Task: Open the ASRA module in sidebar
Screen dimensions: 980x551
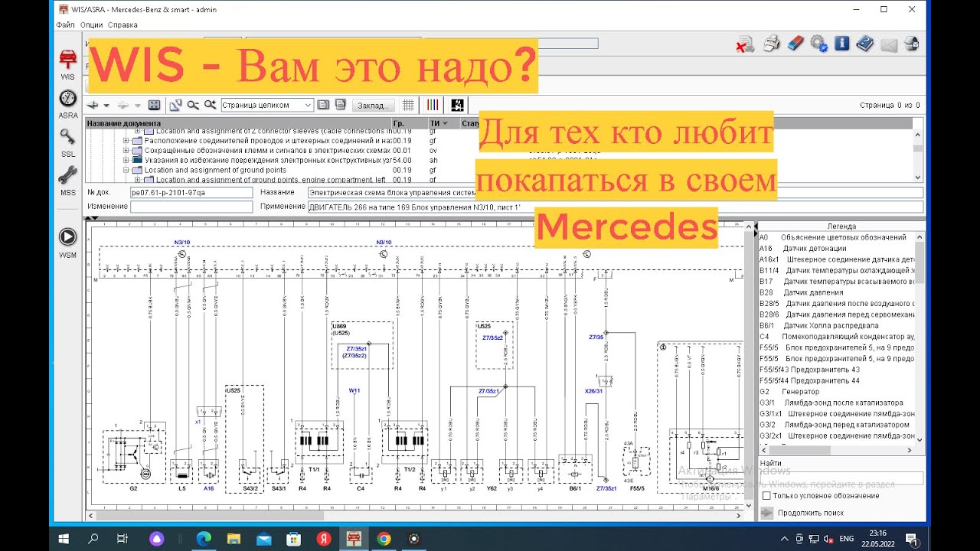Action: [67, 103]
